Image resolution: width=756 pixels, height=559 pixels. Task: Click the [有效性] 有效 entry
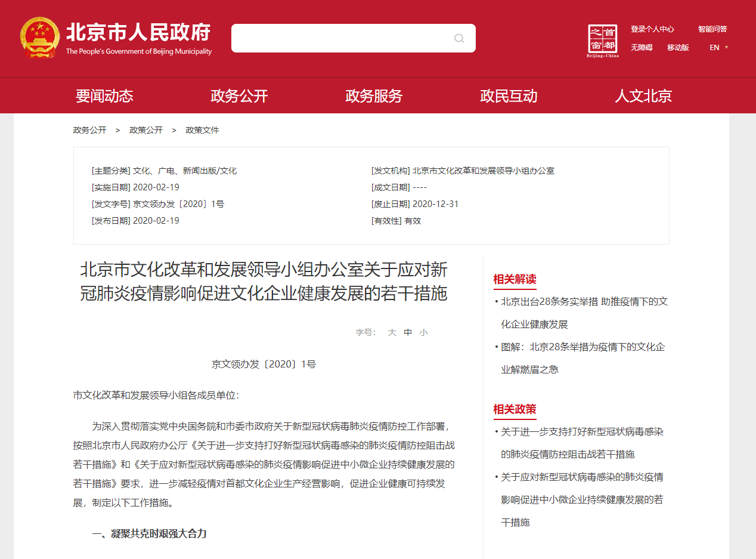click(396, 221)
